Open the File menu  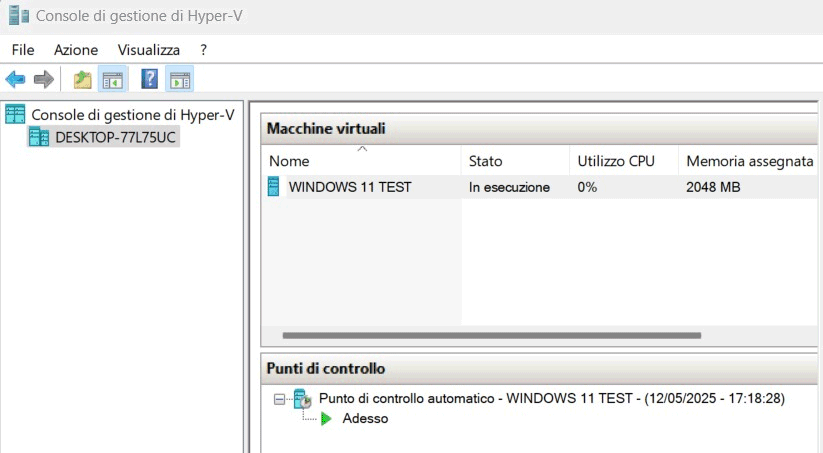(x=23, y=50)
